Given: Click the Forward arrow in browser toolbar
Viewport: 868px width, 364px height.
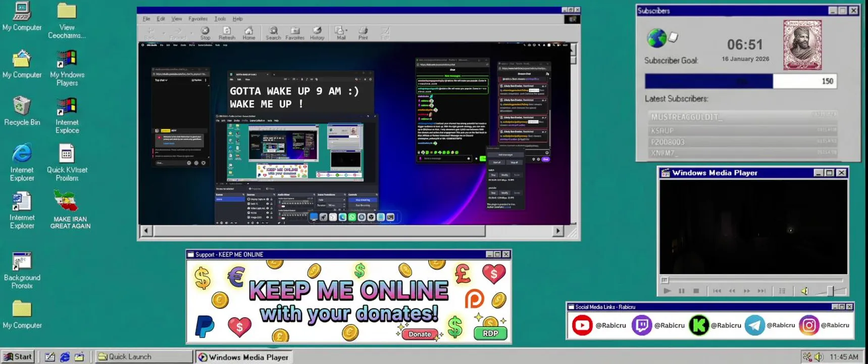Looking at the screenshot, I should pos(178,33).
